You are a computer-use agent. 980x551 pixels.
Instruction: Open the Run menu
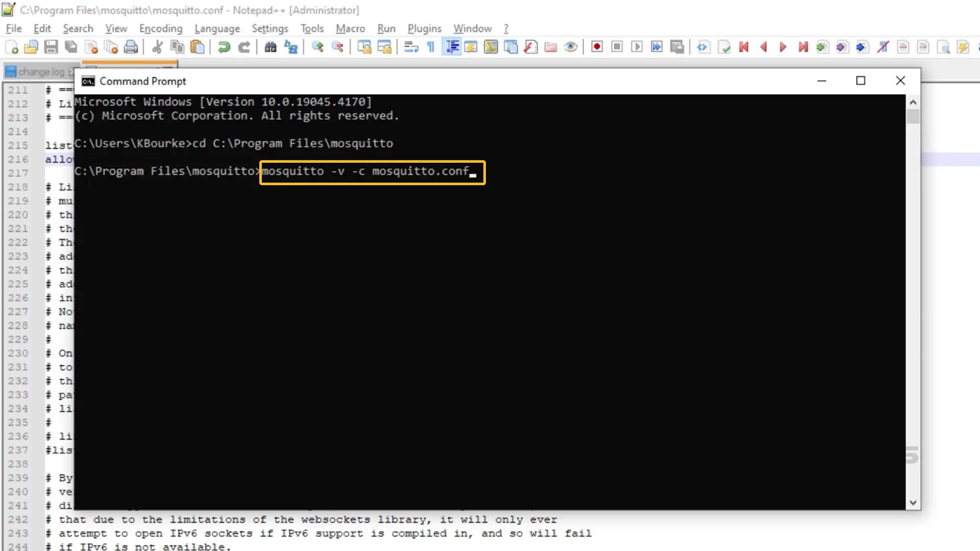point(386,29)
